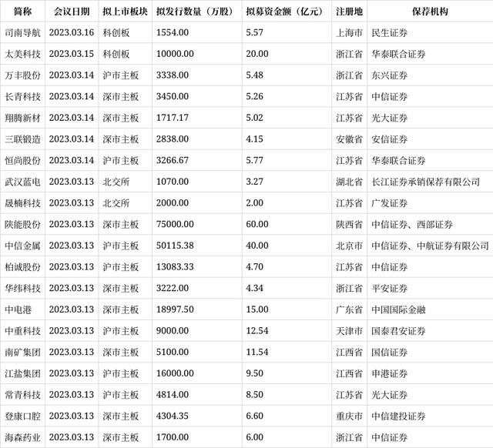Click the 注册地 column header
The width and height of the screenshot is (493, 448).
[349, 12]
